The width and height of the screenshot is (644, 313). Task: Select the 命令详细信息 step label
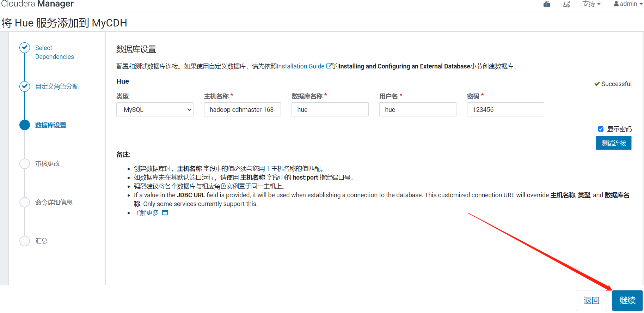[54, 203]
